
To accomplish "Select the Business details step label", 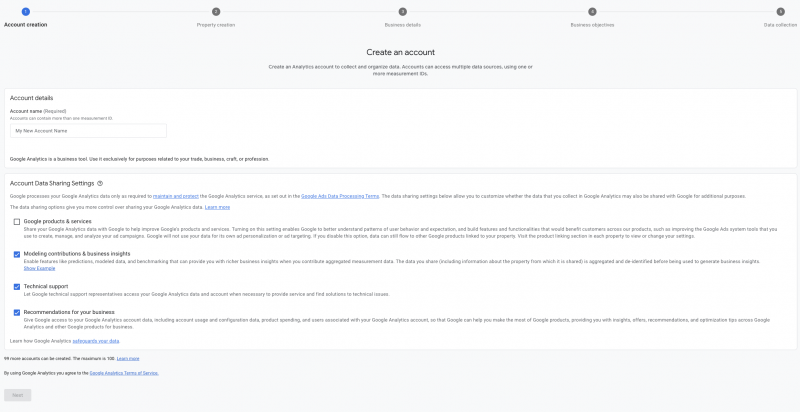I will 403,24.
